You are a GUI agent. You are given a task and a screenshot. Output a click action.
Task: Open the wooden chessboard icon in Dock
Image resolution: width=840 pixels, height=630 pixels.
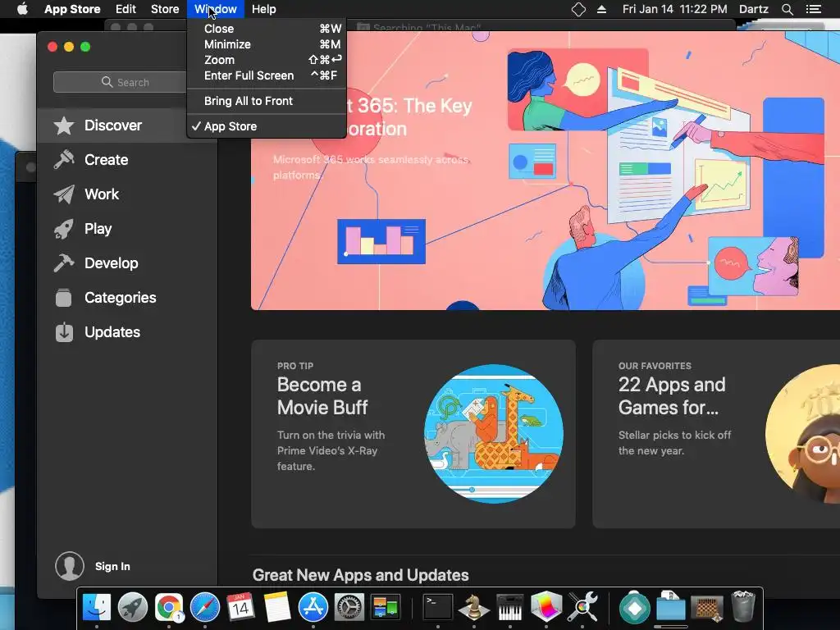706,608
